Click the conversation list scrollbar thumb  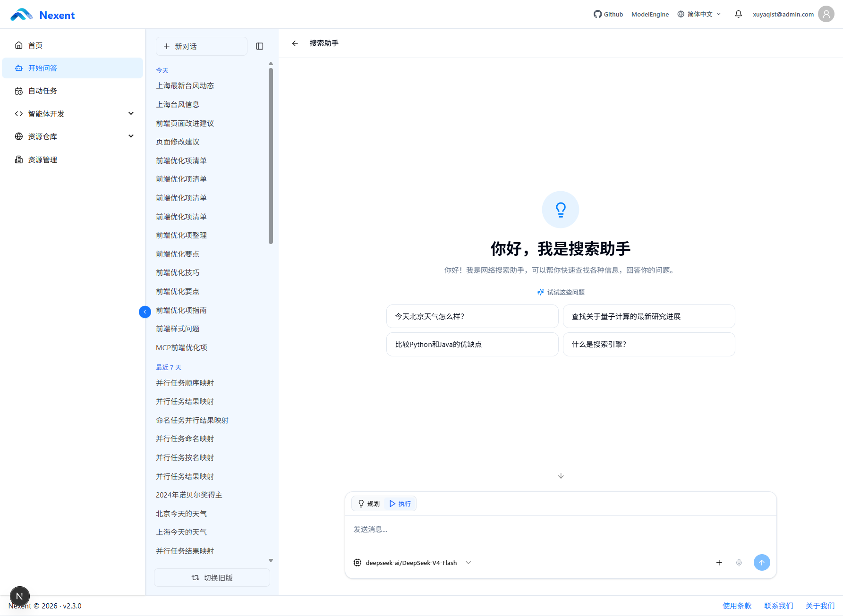click(271, 156)
